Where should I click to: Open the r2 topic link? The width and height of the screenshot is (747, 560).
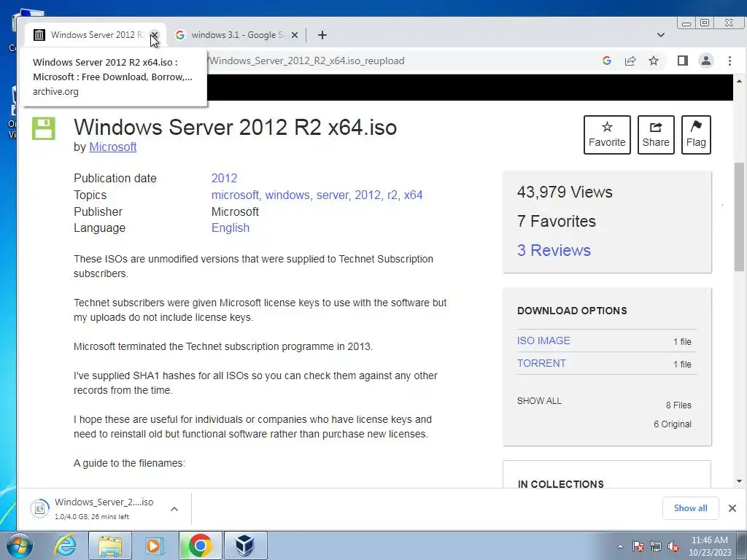coord(392,195)
